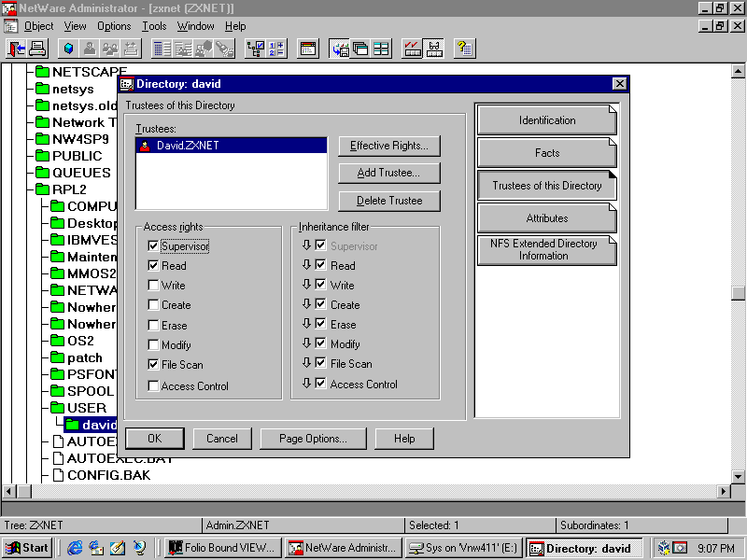Click the tray icon beside the clock
The image size is (747, 560).
pyautogui.click(x=680, y=548)
